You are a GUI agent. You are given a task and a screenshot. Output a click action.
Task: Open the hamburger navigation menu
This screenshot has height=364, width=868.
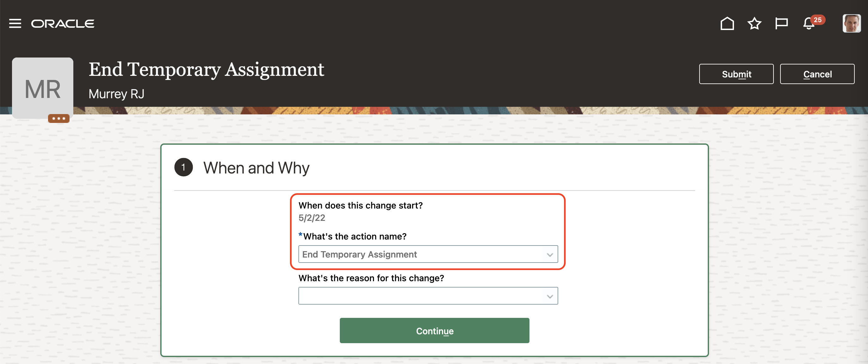[15, 24]
